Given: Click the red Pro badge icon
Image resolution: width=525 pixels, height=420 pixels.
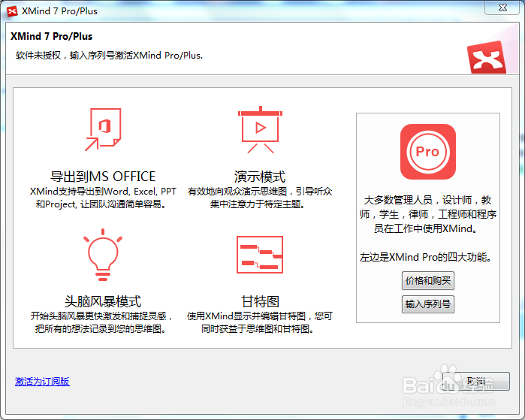Looking at the screenshot, I should 427,152.
